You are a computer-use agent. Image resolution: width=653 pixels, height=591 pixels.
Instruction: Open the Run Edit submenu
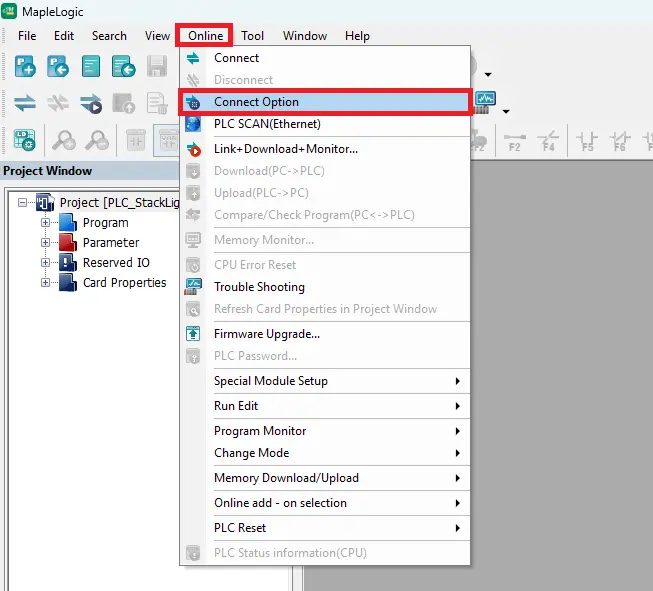click(x=325, y=406)
